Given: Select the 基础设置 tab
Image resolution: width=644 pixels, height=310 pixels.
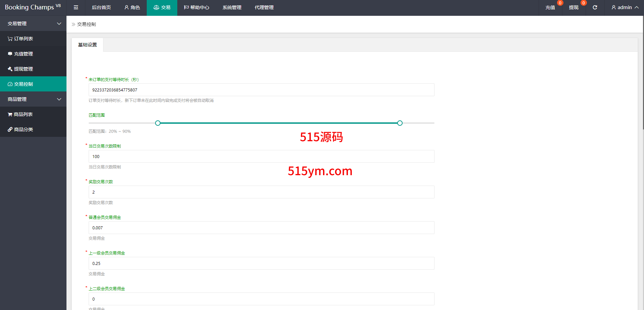Looking at the screenshot, I should [87, 45].
